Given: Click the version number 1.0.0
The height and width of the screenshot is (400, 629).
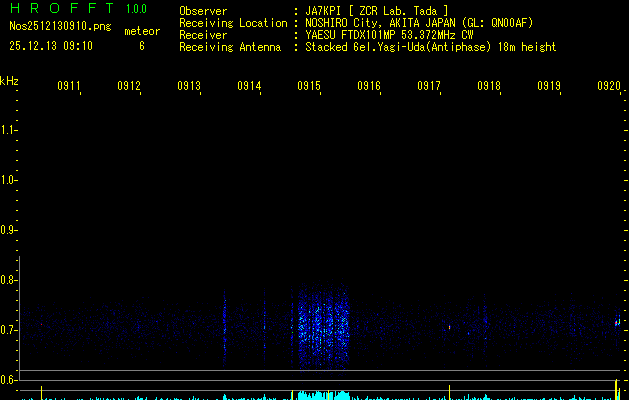Looking at the screenshot, I should tap(136, 10).
